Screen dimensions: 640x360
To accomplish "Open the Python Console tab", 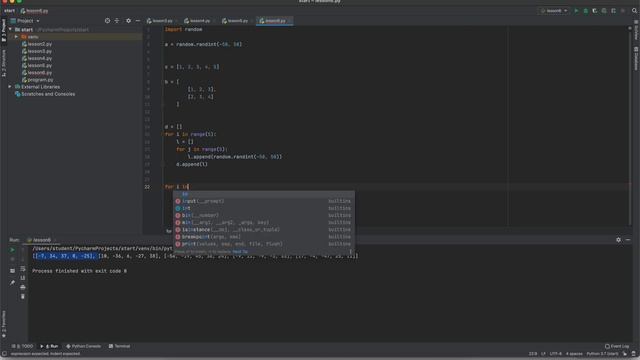I will point(84,346).
